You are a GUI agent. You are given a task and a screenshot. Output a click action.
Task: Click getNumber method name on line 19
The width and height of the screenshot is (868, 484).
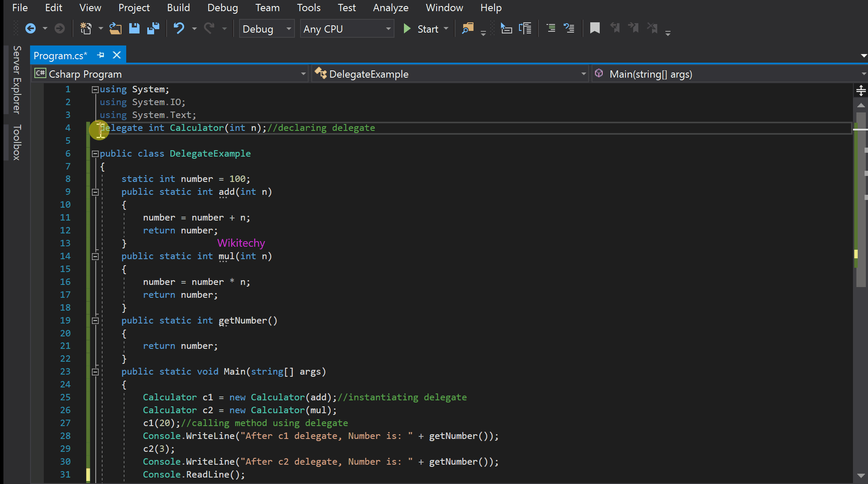pos(243,321)
